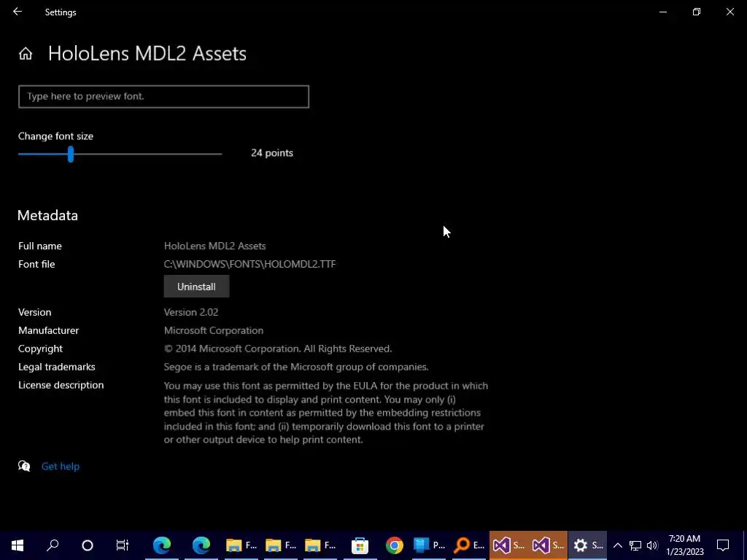Close the Settings window
This screenshot has height=560, width=747.
(x=729, y=12)
